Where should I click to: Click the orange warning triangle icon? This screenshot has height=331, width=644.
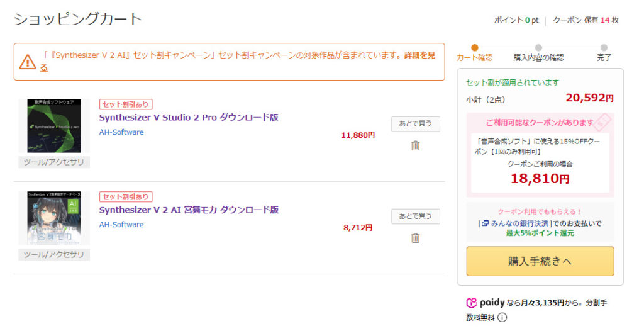pos(28,62)
